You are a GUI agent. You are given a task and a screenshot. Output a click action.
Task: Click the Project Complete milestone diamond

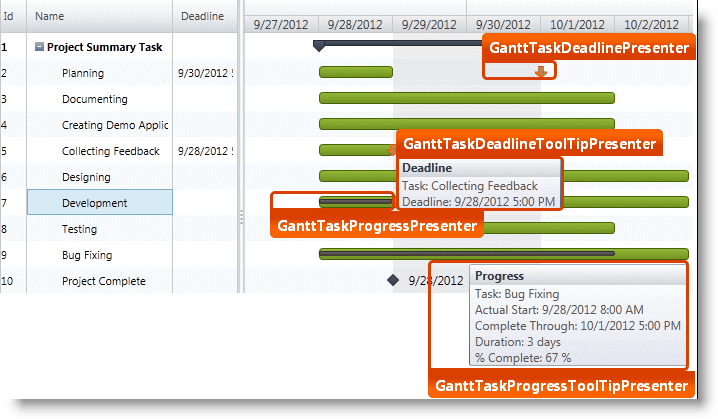(x=393, y=281)
